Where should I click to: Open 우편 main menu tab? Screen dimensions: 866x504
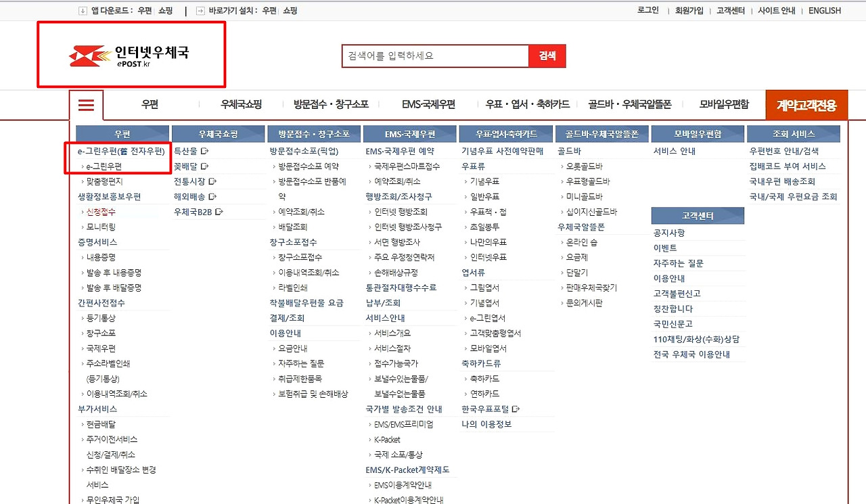150,105
